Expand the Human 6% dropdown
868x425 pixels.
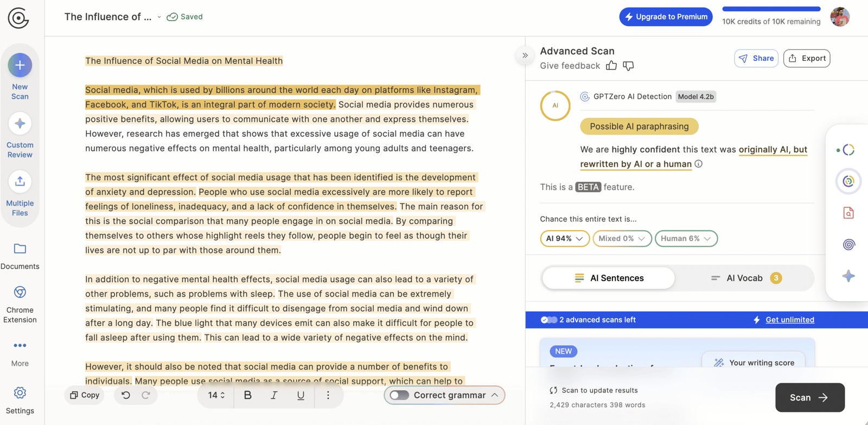(686, 238)
